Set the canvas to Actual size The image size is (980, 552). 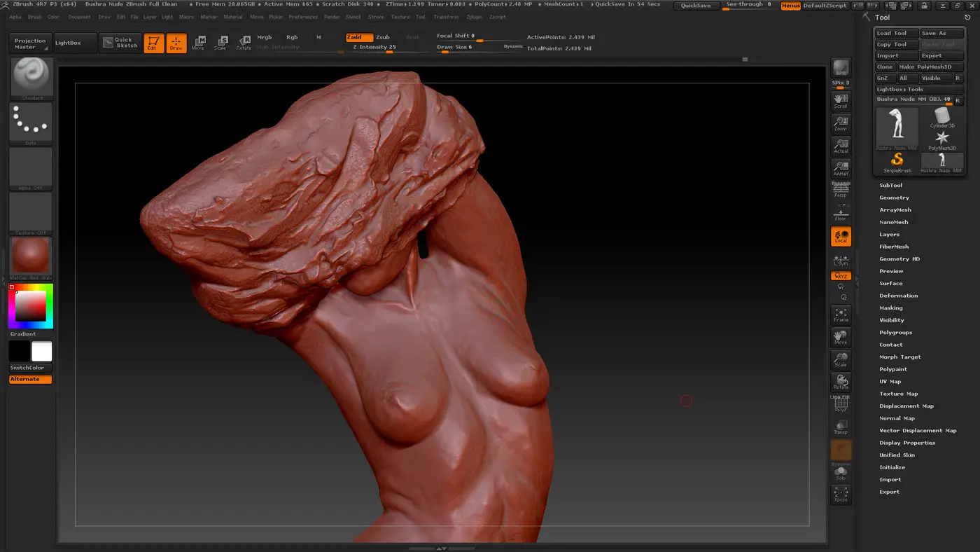[x=841, y=146]
